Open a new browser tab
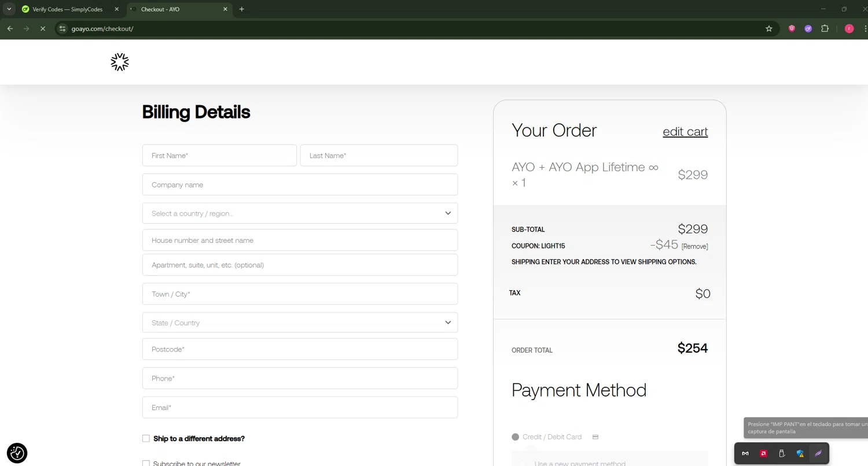This screenshot has width=868, height=466. point(242,9)
